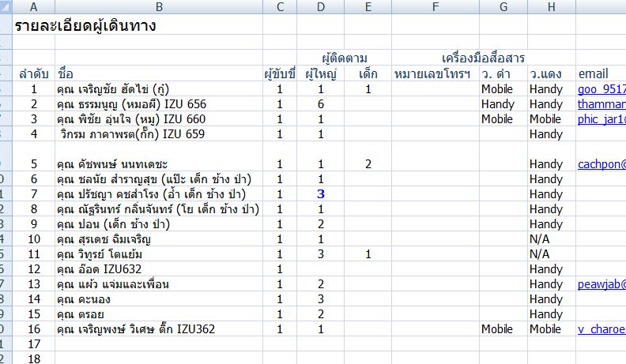Click the peawjab email link
Screen dimensions: 626x364
[601, 284]
